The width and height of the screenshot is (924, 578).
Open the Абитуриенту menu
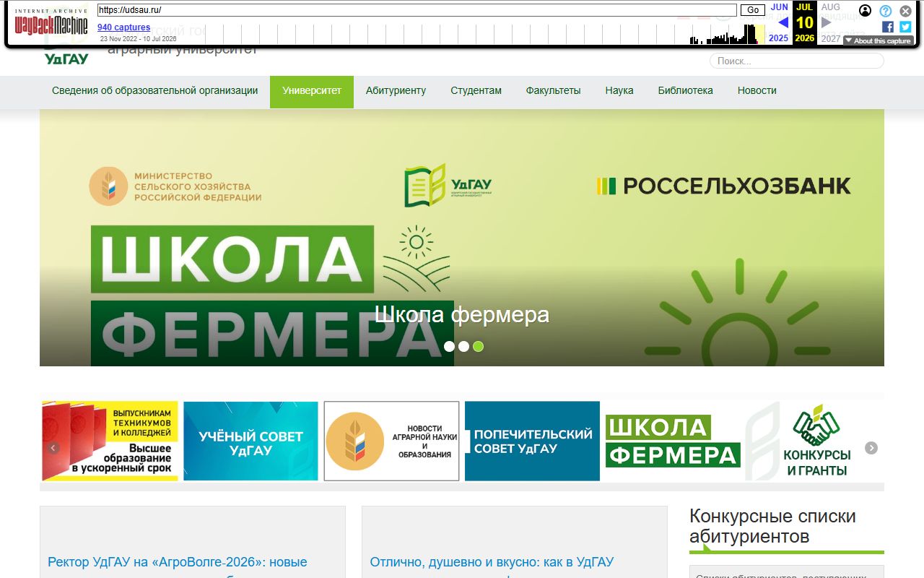396,90
